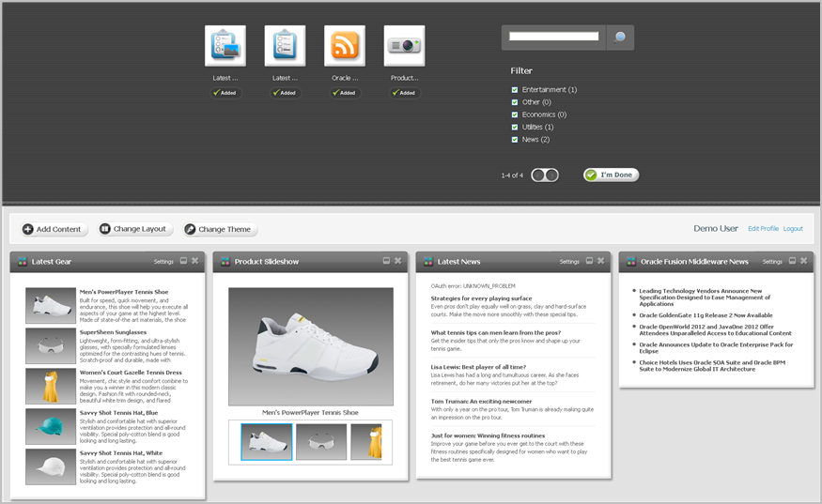The height and width of the screenshot is (504, 822).
Task: Click the Oracle Fusion Middleware News title icon
Action: 630,262
